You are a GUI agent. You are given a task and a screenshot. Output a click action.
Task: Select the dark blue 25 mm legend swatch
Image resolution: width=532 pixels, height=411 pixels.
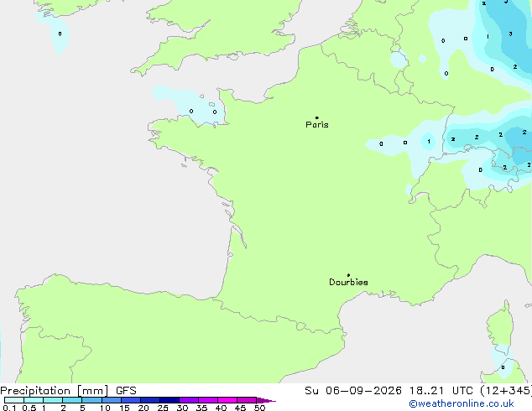coord(170,400)
